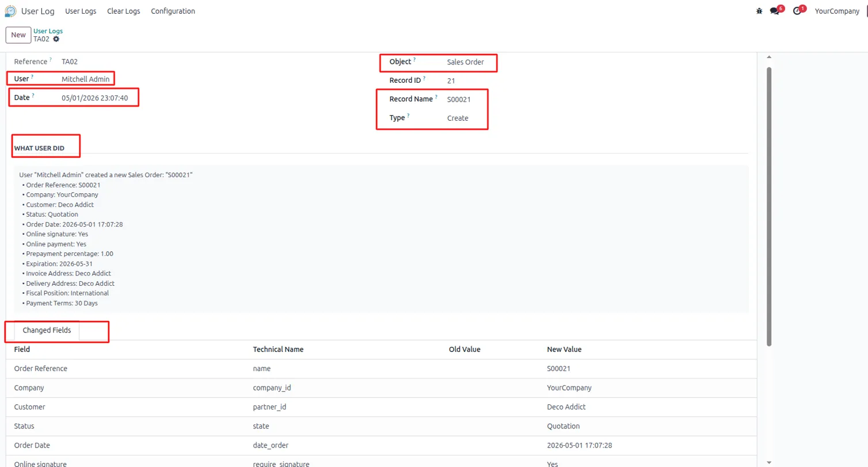Click the Deco Addict new value cell

pyautogui.click(x=566, y=407)
